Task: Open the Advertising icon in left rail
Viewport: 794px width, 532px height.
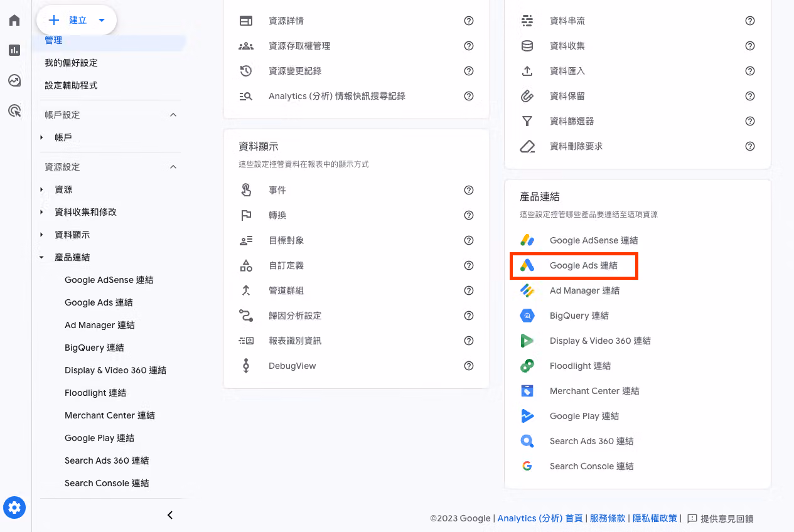Action: pyautogui.click(x=14, y=111)
